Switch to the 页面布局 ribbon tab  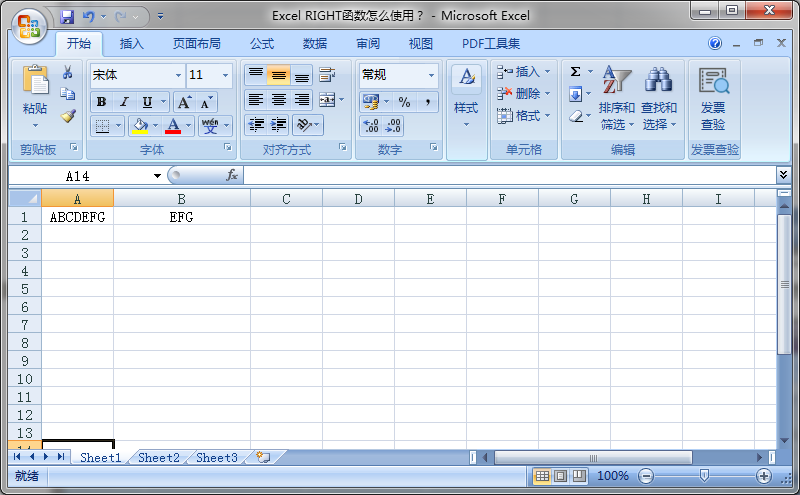[196, 44]
